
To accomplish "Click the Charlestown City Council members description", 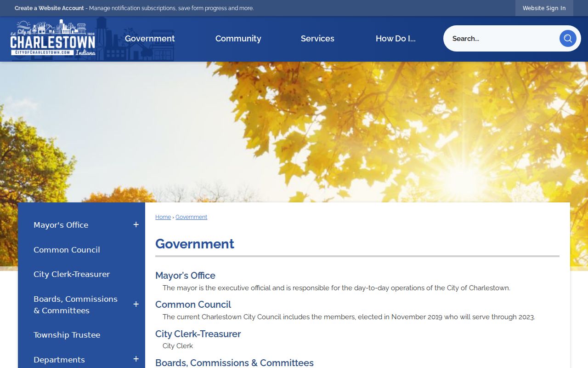I will coord(349,317).
